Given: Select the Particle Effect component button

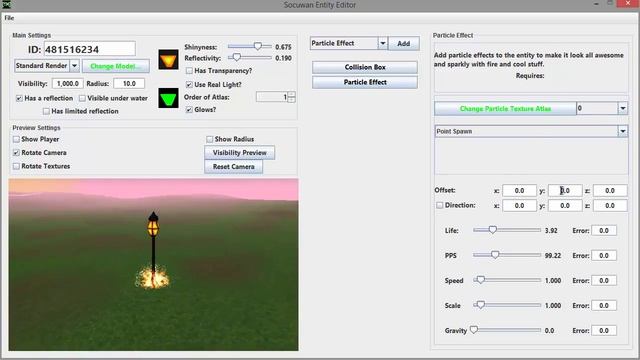Looking at the screenshot, I should (x=365, y=82).
